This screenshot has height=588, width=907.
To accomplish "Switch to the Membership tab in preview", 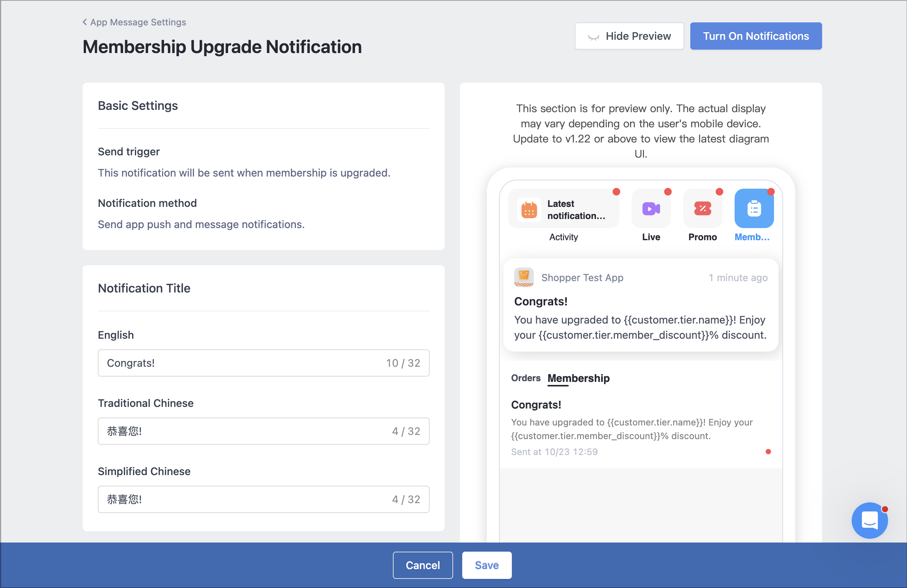I will pos(579,378).
